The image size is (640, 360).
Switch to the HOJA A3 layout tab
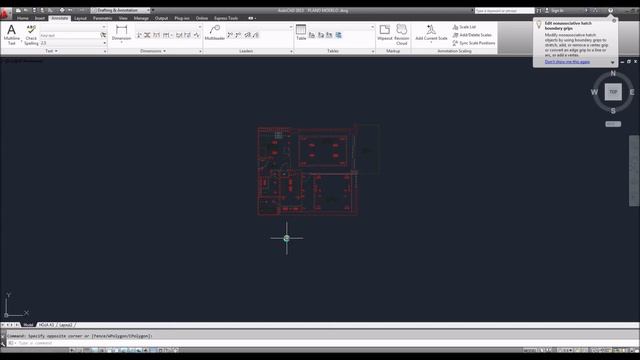tap(46, 325)
